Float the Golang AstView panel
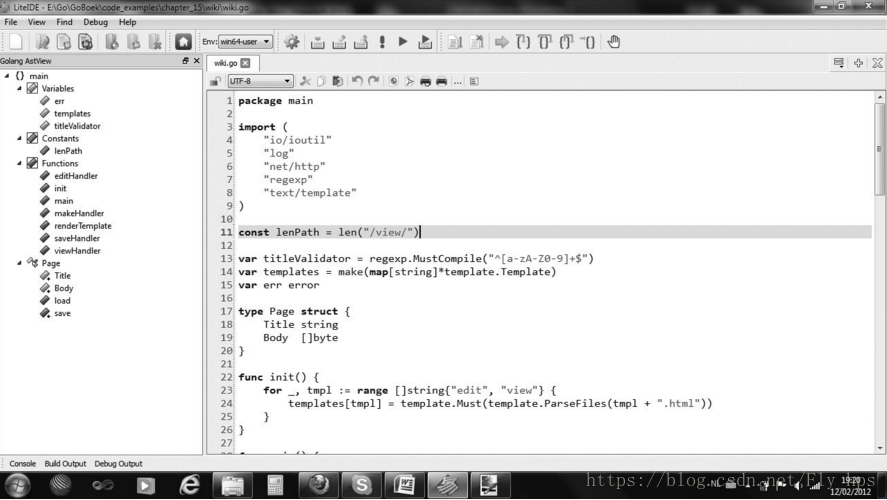Image resolution: width=887 pixels, height=500 pixels. (x=185, y=61)
